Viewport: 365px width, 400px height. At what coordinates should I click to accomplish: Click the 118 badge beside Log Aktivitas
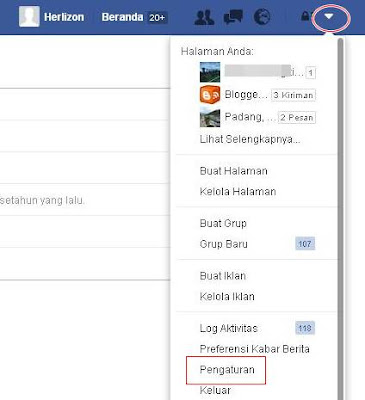point(305,328)
